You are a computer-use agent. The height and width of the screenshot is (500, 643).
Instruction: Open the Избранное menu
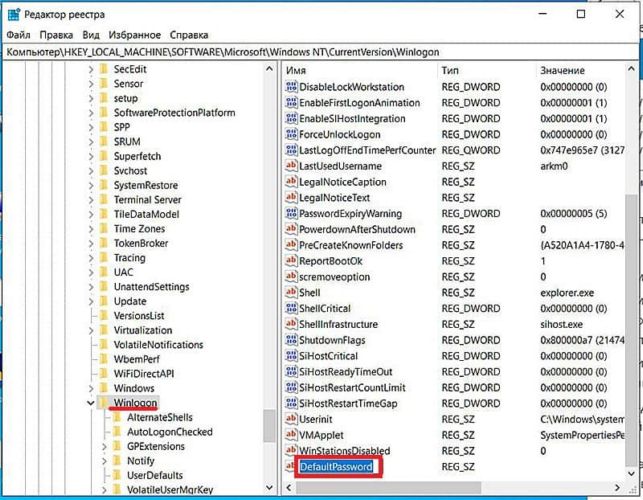[135, 35]
